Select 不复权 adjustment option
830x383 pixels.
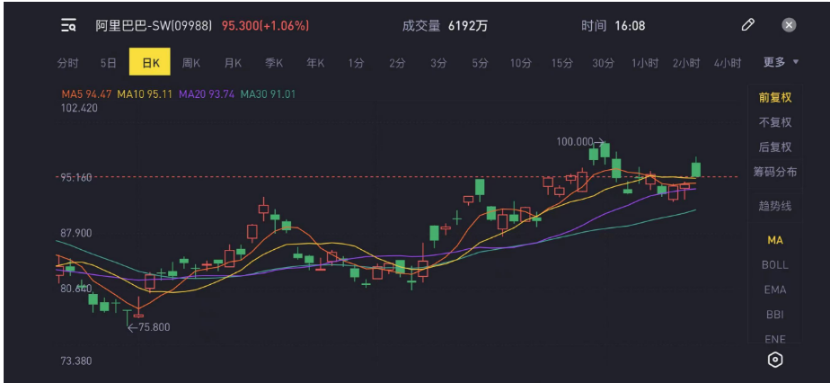click(x=775, y=122)
